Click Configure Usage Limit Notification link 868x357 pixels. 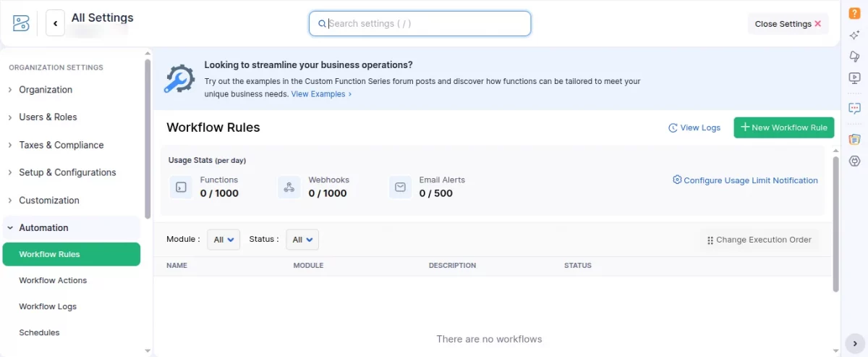coord(745,180)
